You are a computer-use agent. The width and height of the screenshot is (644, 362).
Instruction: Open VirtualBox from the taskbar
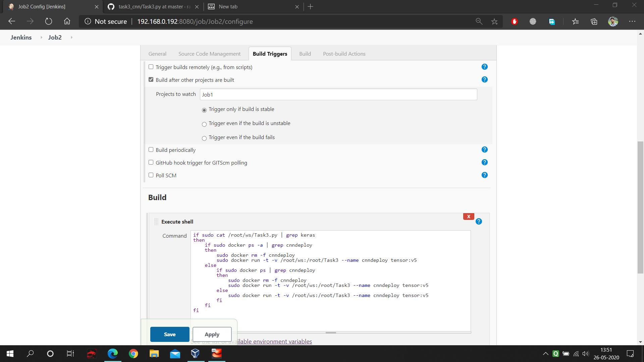tap(195, 353)
